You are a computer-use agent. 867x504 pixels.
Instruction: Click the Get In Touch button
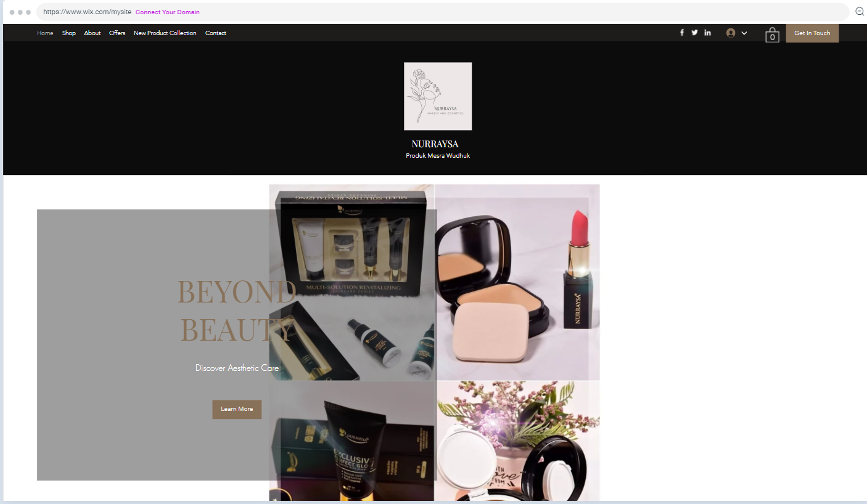pos(812,33)
